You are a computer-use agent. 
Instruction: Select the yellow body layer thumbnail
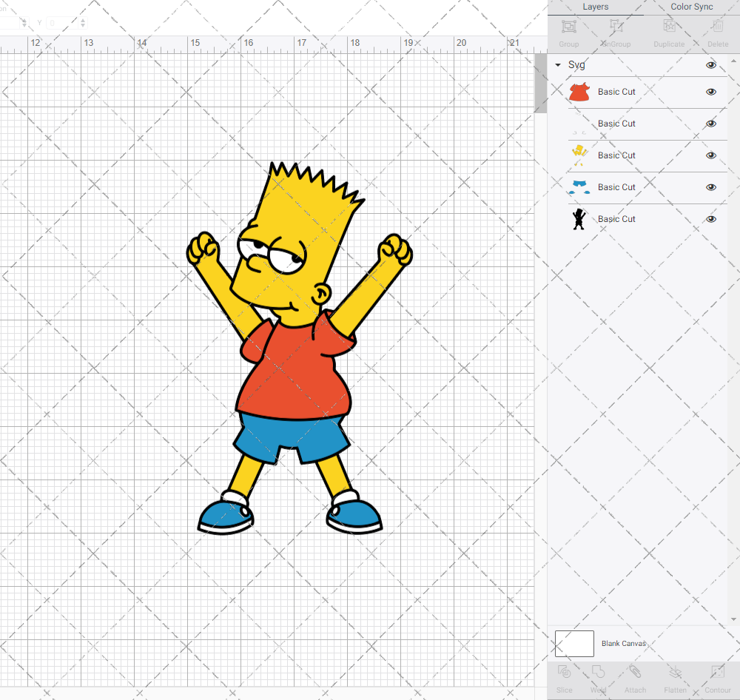click(579, 156)
